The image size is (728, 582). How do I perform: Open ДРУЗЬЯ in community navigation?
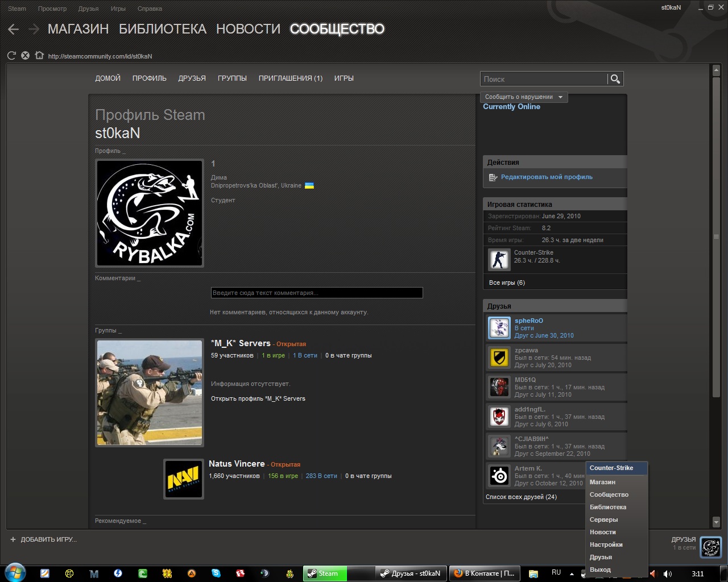coord(192,78)
